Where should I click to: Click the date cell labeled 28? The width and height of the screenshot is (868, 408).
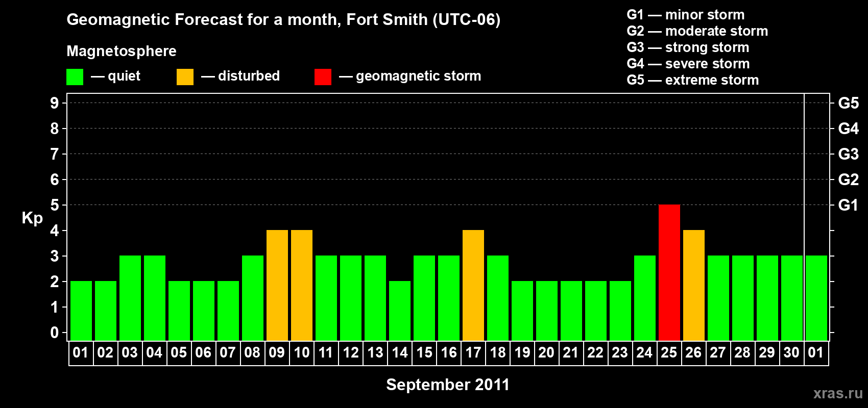point(743,353)
